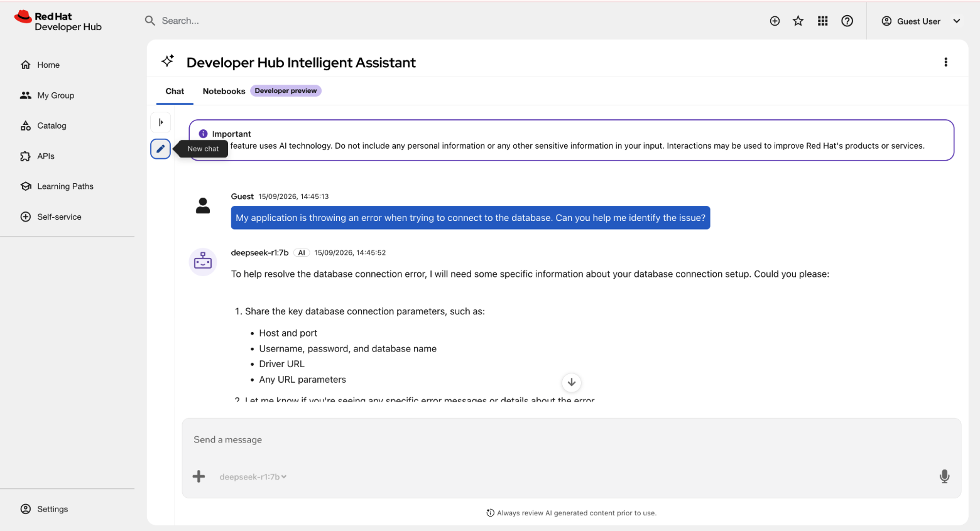980x531 pixels.
Task: Click the deepseek bot avatar icon
Action: [x=203, y=262]
